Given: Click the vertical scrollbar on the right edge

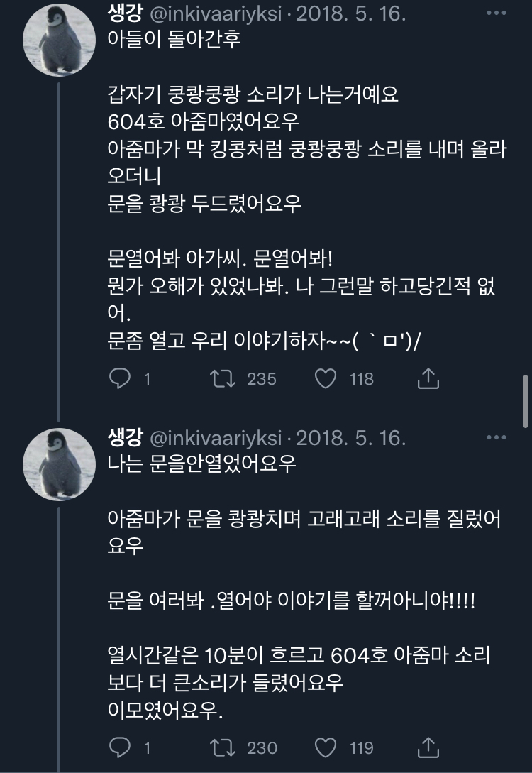Looking at the screenshot, I should tap(526, 401).
